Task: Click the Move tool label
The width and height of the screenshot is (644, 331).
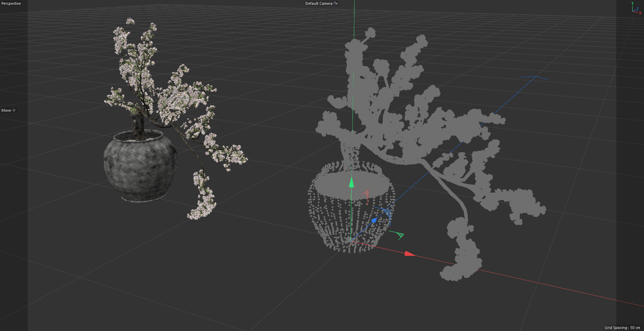Action: click(6, 110)
